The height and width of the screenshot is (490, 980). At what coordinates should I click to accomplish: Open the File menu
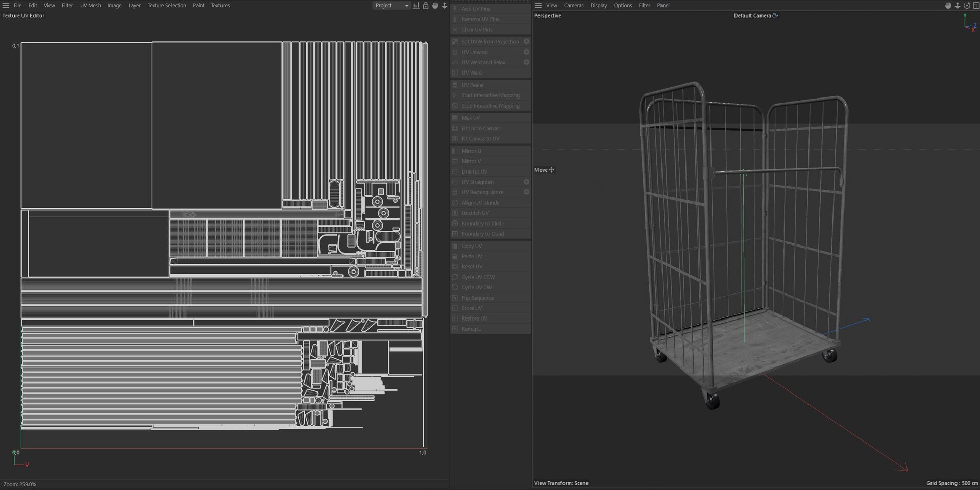17,5
